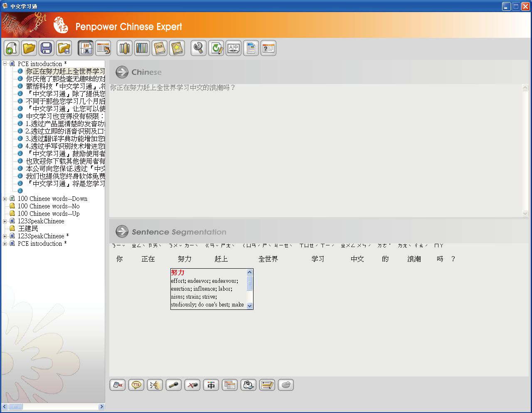Expand the 123SpeakChinese * node
The height and width of the screenshot is (413, 532).
click(x=5, y=236)
